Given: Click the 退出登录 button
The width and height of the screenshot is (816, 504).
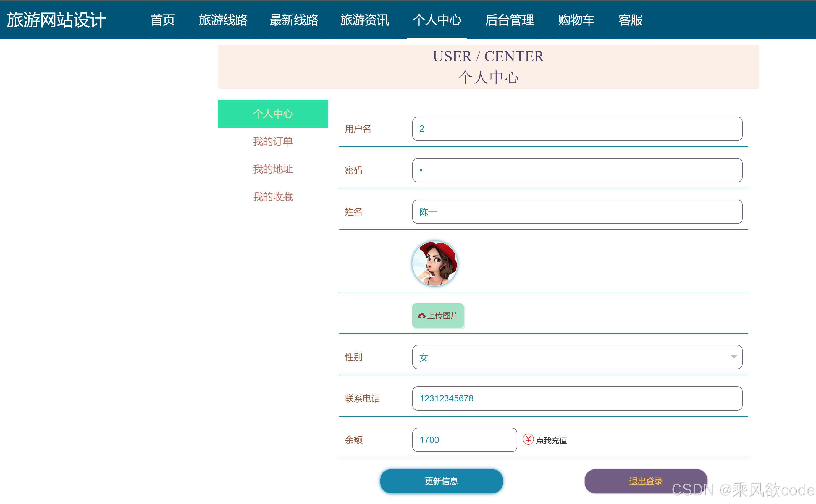Looking at the screenshot, I should [x=645, y=481].
